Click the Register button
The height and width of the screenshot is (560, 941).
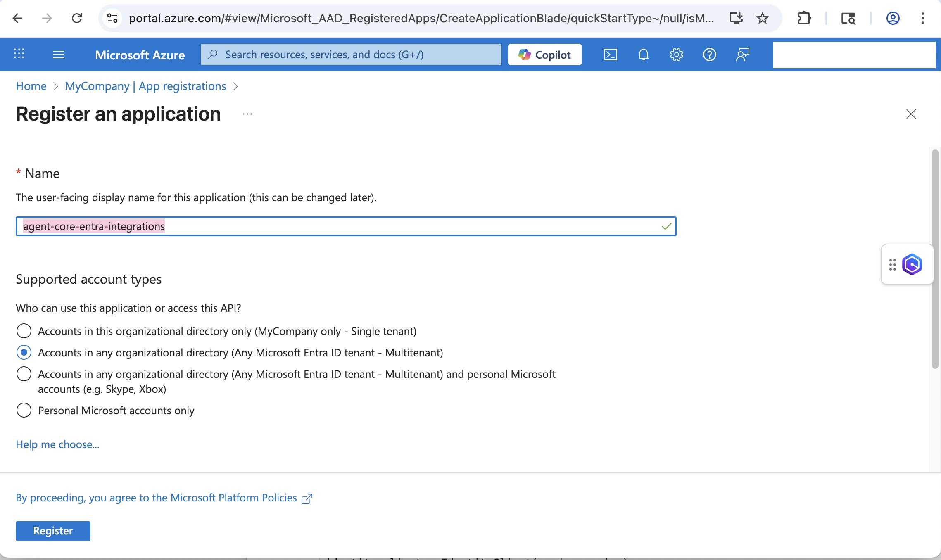point(53,531)
